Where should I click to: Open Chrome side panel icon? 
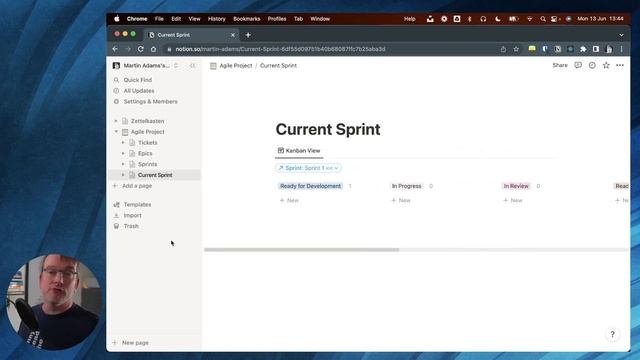point(596,49)
